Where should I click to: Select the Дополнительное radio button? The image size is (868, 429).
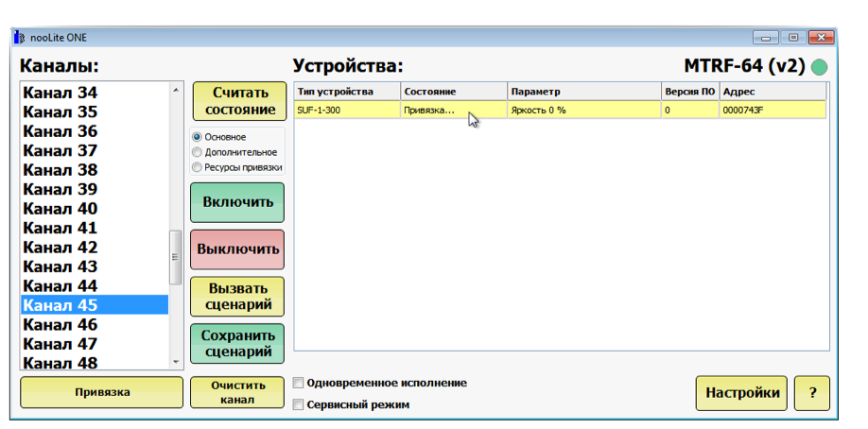pos(196,152)
